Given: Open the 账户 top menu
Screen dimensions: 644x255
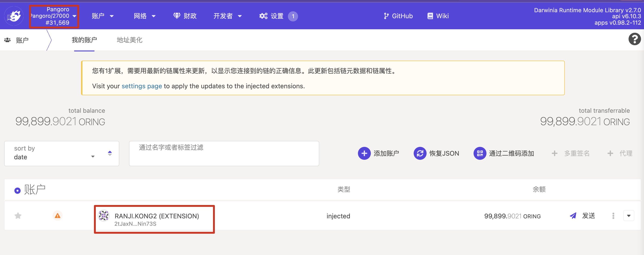Looking at the screenshot, I should point(102,16).
